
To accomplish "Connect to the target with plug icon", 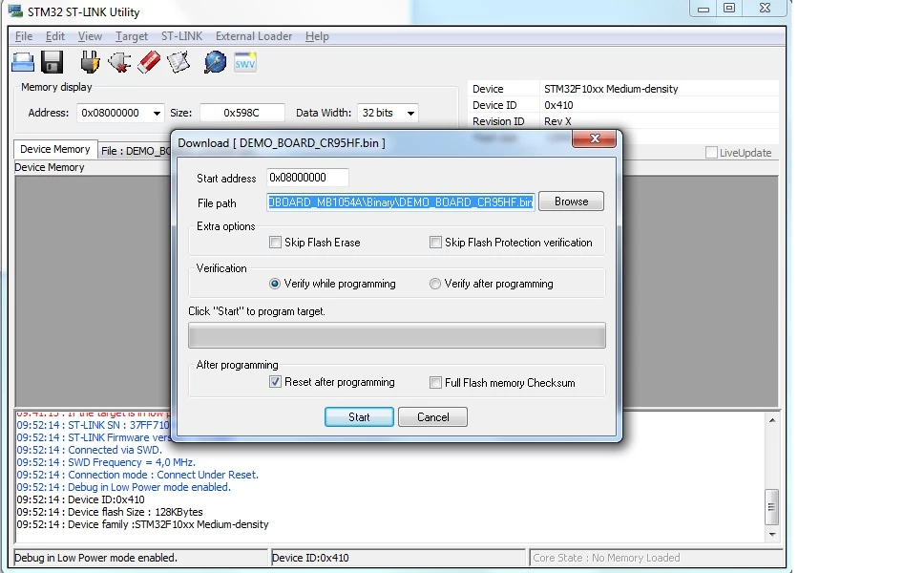I will [x=90, y=62].
